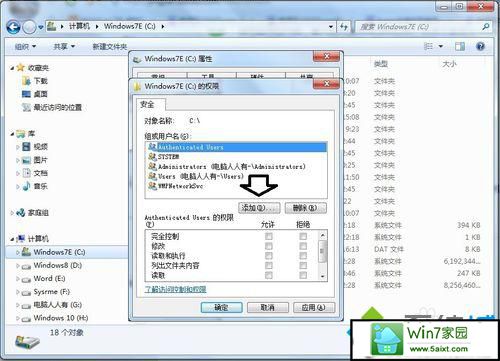
Task: Open 最近访问的位置 in favorites
Action: point(57,107)
